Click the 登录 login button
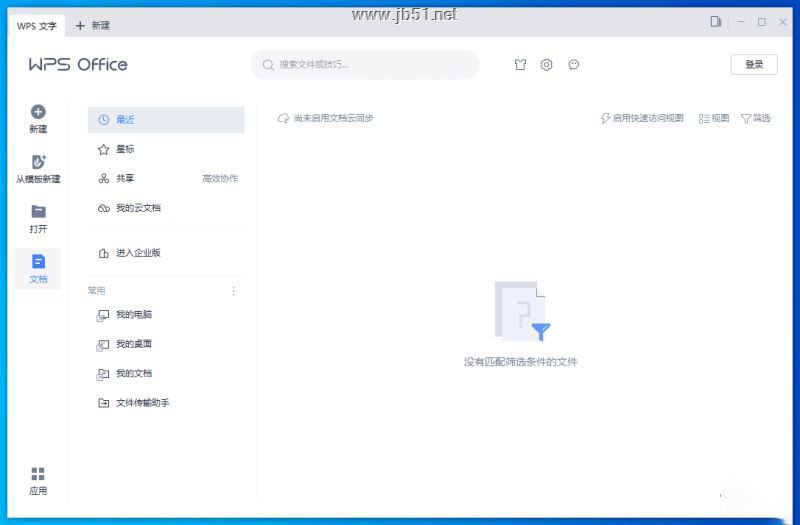The image size is (800, 525). coord(754,64)
